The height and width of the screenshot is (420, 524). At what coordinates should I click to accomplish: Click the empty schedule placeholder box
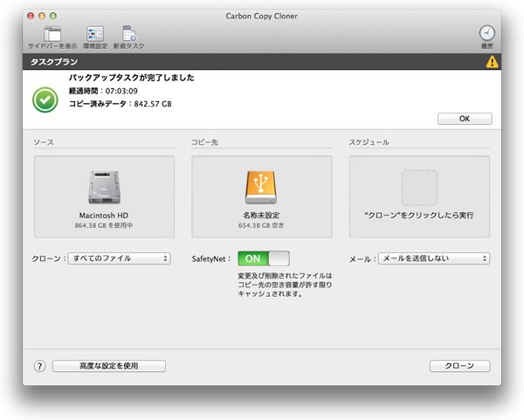click(x=419, y=188)
